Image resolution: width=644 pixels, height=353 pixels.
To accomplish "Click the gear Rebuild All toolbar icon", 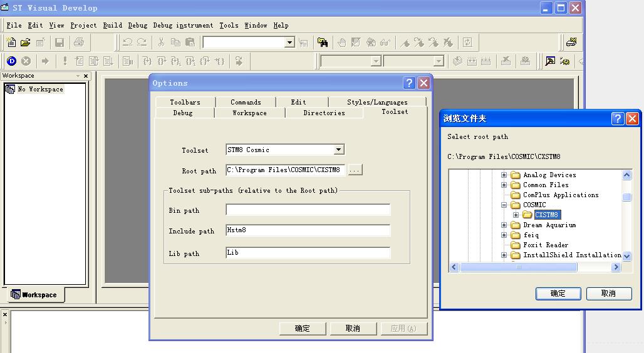I will (x=564, y=61).
